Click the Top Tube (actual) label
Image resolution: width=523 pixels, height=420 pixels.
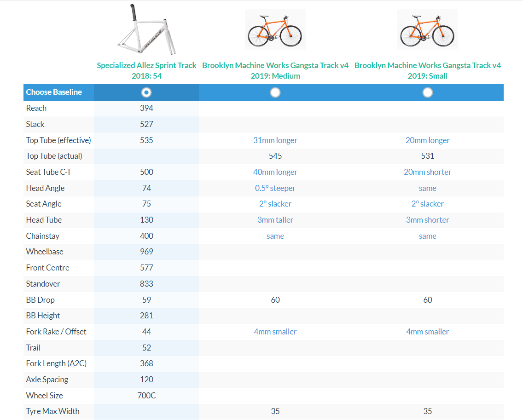point(54,156)
